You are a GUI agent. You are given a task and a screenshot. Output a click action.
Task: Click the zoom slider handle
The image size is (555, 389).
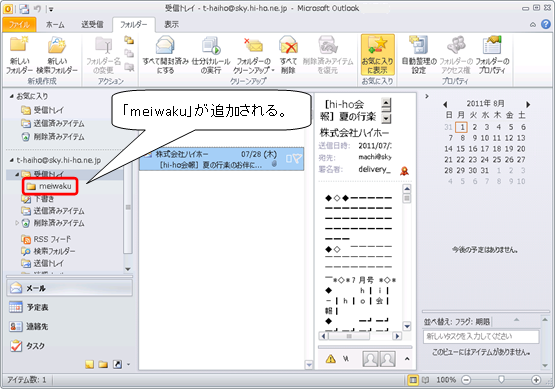point(501,380)
